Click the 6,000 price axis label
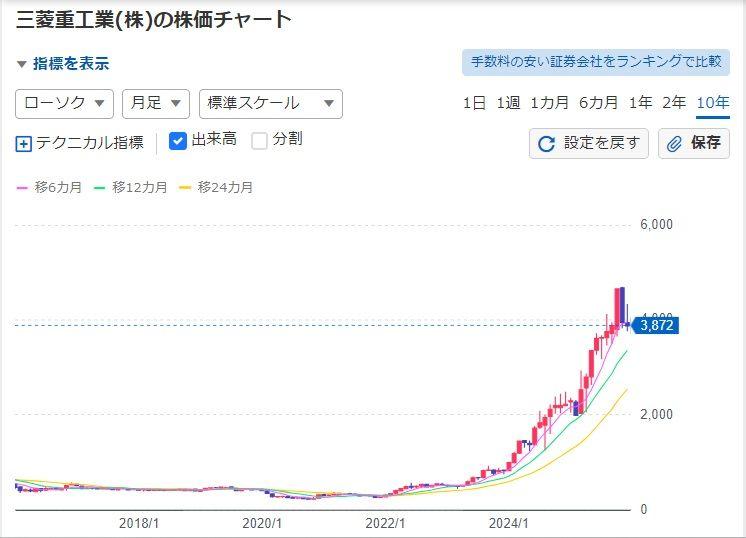The image size is (746, 538). (657, 225)
